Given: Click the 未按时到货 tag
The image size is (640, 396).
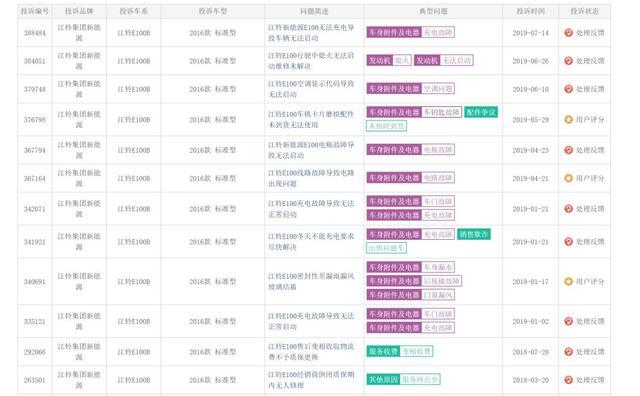Looking at the screenshot, I should tap(387, 126).
